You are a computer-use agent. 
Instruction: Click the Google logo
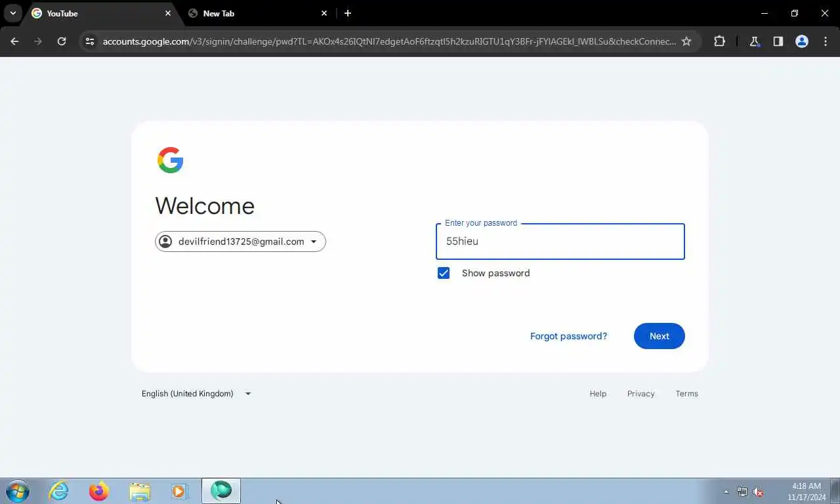(171, 160)
